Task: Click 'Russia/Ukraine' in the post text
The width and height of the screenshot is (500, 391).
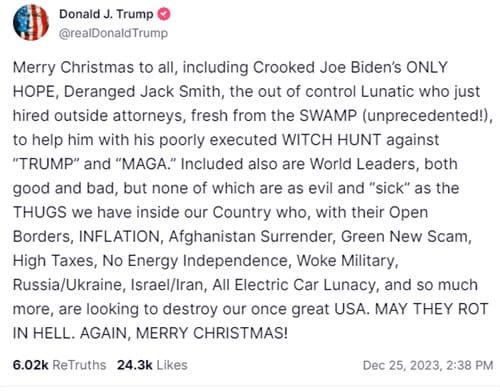Action: pos(69,285)
